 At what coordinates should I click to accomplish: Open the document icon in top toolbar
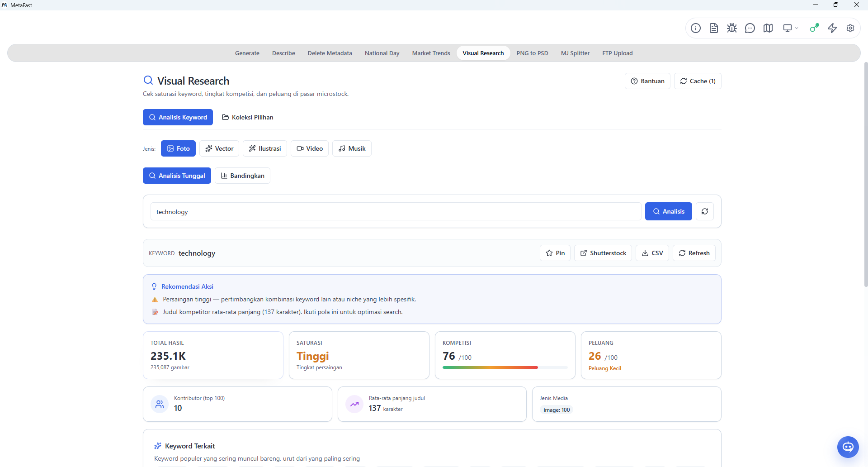[x=714, y=28]
